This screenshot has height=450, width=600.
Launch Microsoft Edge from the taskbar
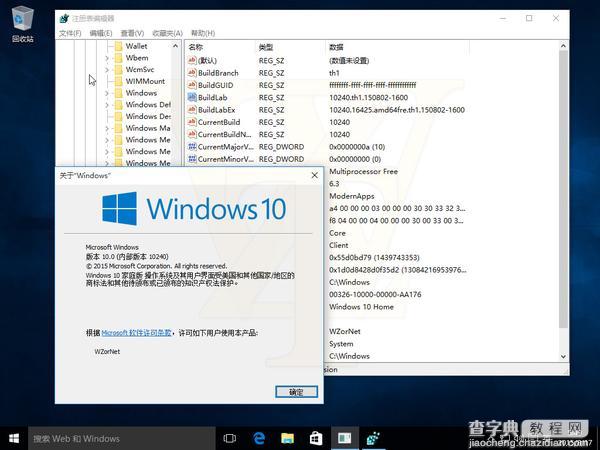(259, 439)
